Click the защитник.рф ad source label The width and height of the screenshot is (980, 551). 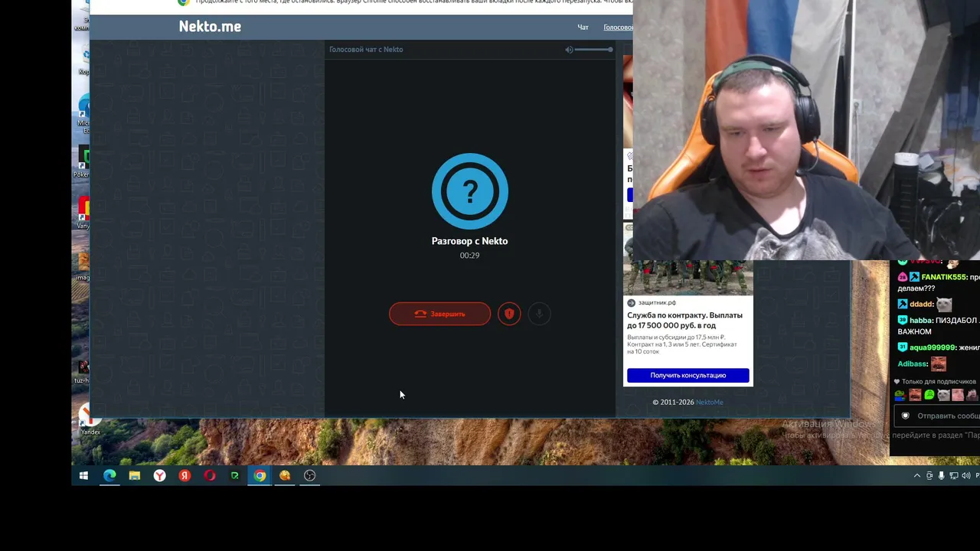[657, 303]
